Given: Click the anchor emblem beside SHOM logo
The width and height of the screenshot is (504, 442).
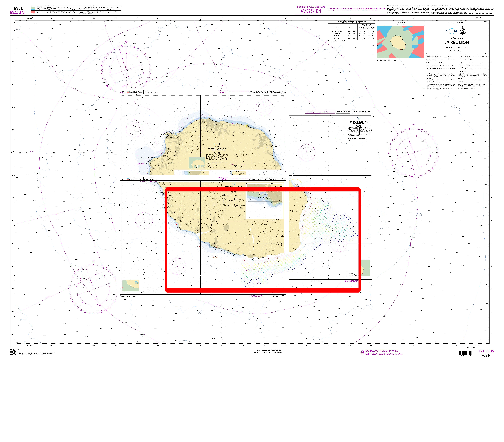Looking at the screenshot, I should tap(463, 31).
